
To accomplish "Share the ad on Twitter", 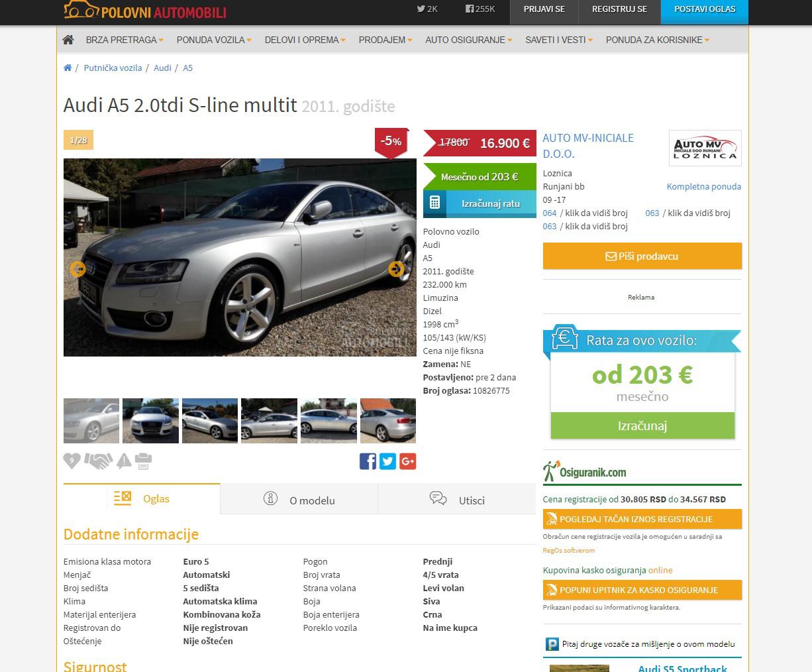I will pos(388,461).
